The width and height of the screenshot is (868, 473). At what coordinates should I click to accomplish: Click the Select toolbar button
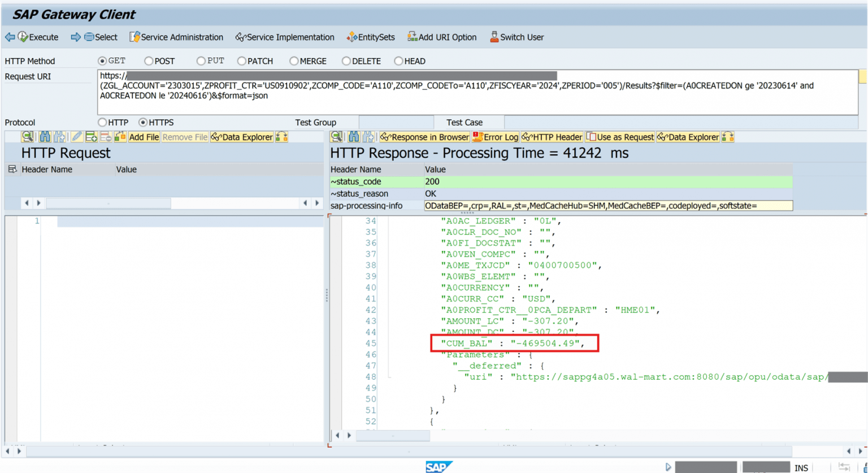[101, 37]
